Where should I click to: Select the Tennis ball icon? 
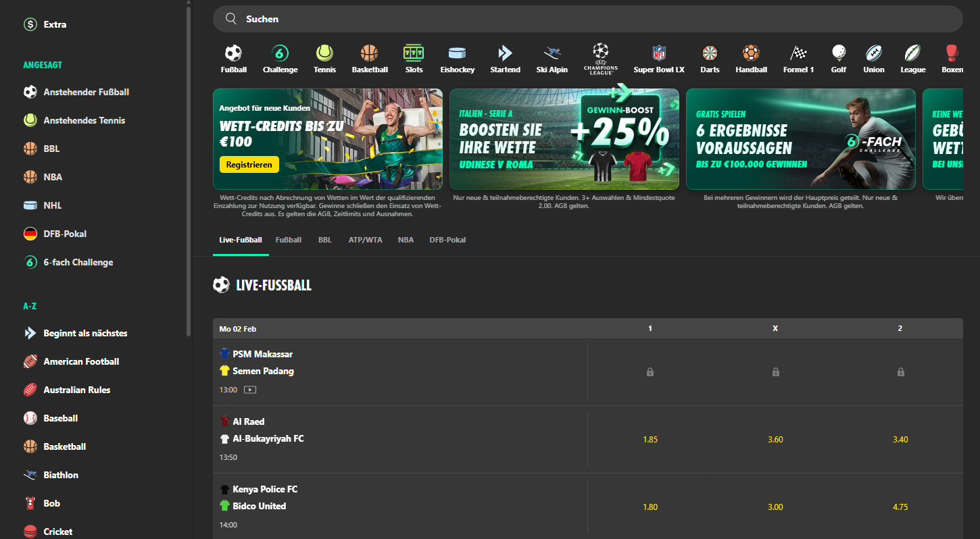click(324, 53)
